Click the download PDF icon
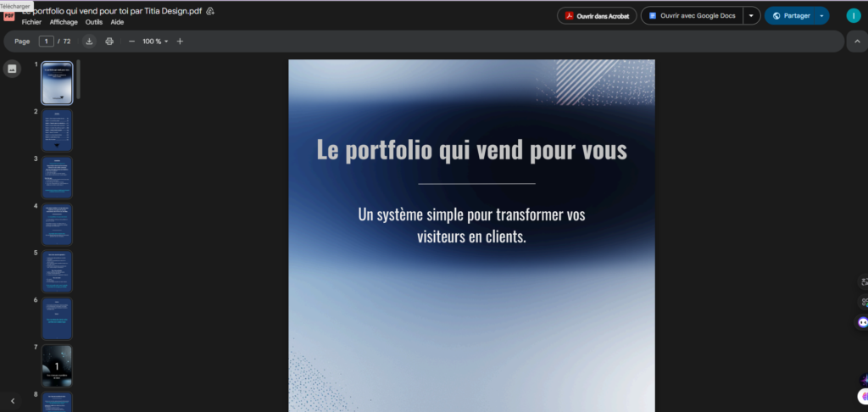The height and width of the screenshot is (412, 868). click(x=90, y=42)
